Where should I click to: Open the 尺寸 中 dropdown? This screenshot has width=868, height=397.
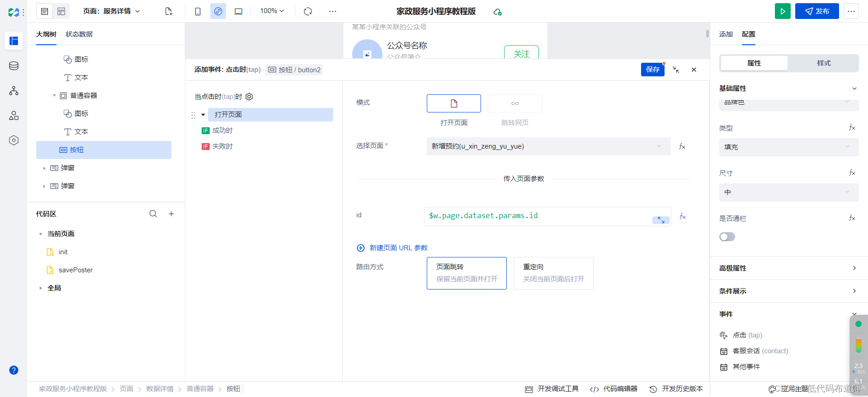point(789,192)
